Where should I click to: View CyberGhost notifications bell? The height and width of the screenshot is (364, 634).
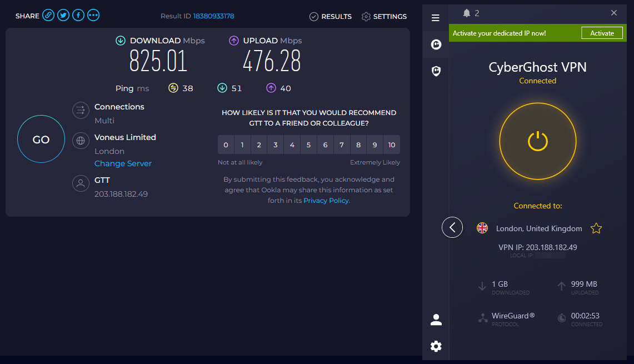[x=467, y=13]
